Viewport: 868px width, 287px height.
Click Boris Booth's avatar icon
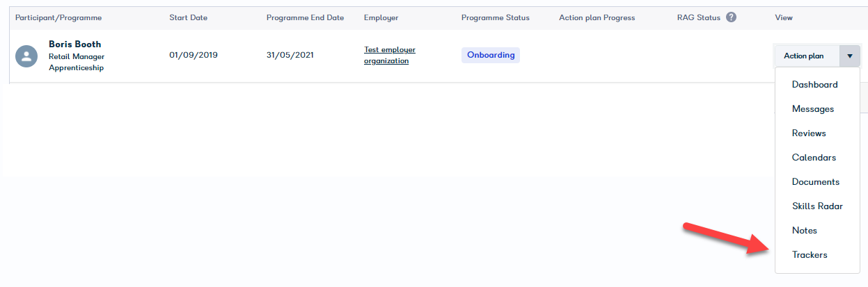coord(26,56)
